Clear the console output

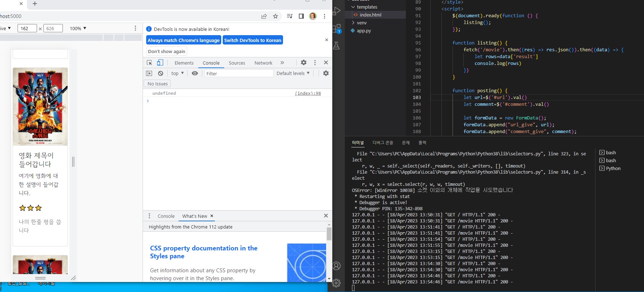coord(161,73)
